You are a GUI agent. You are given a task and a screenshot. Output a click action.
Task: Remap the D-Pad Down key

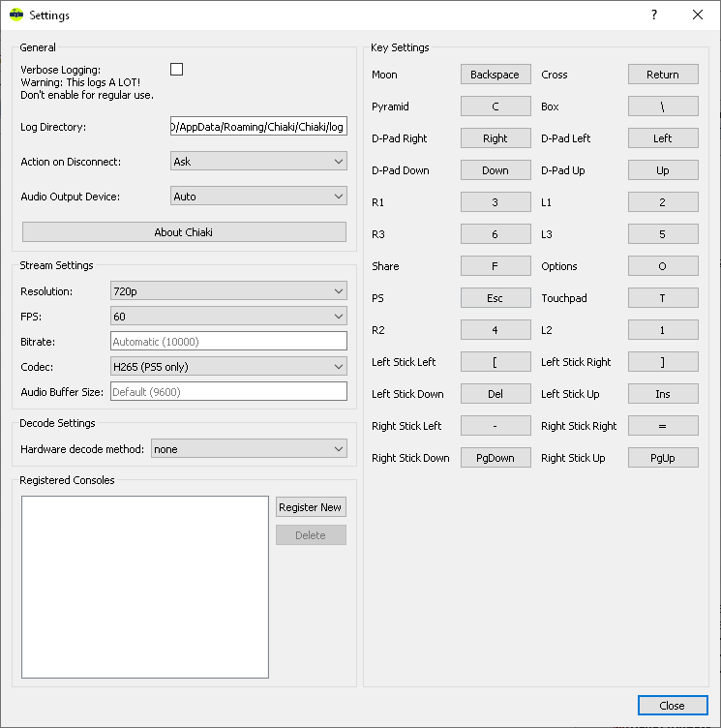click(x=496, y=170)
